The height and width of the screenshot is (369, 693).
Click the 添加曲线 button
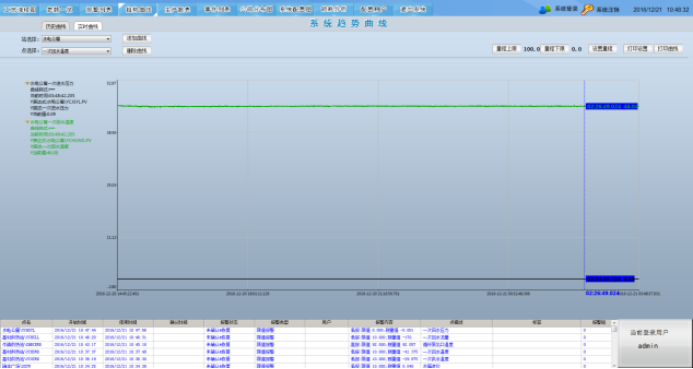coord(137,38)
